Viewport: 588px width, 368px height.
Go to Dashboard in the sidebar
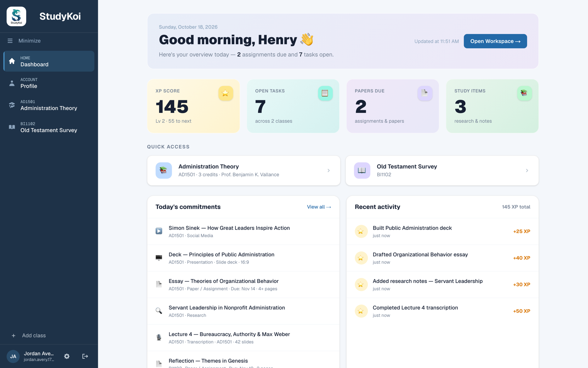tap(49, 61)
